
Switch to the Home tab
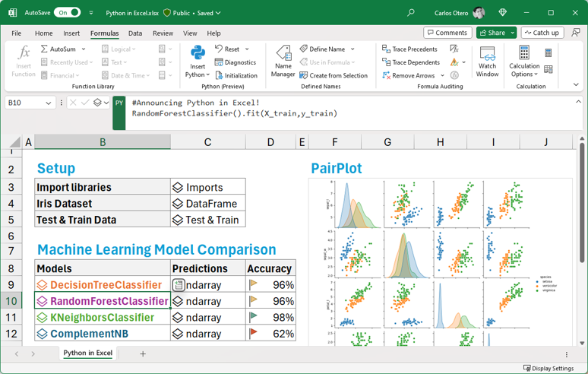[43, 33]
